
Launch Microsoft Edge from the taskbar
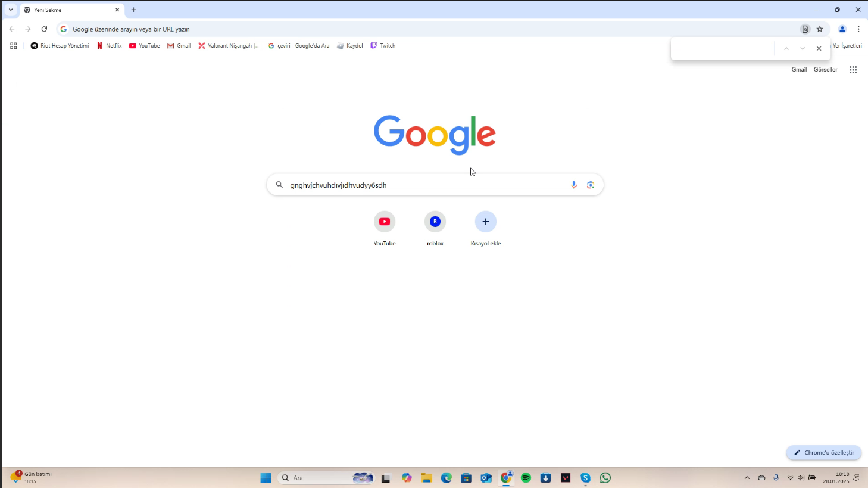tap(447, 478)
